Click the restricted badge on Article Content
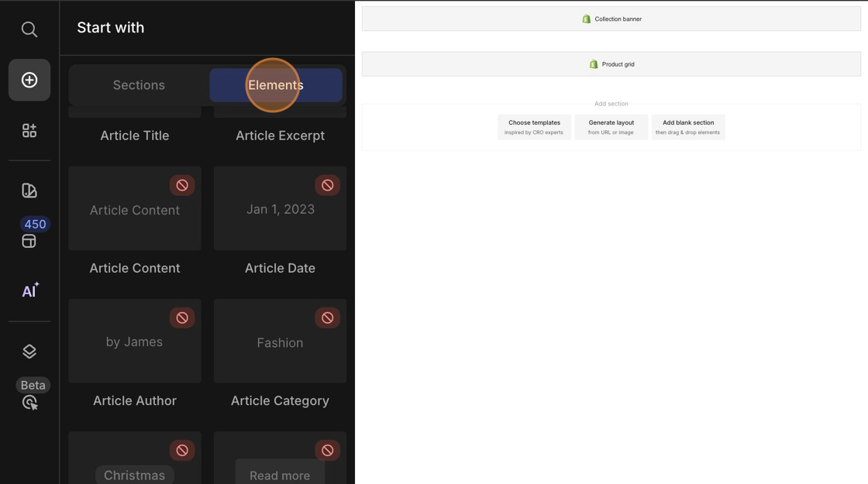The height and width of the screenshot is (484, 868). point(182,185)
